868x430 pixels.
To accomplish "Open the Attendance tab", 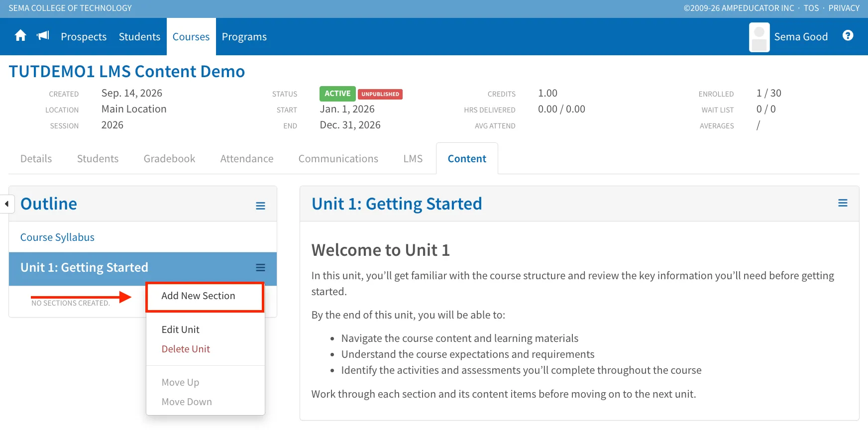I will point(247,159).
